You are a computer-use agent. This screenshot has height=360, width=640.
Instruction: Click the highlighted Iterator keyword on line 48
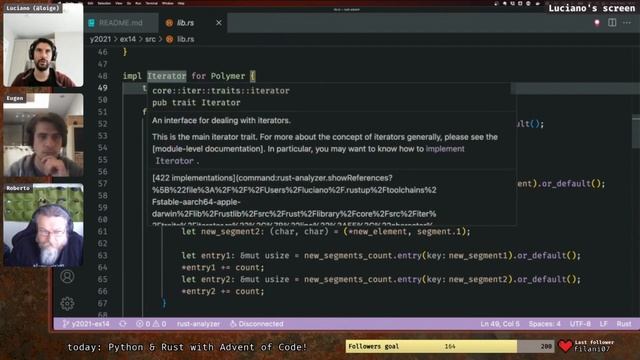[167, 76]
